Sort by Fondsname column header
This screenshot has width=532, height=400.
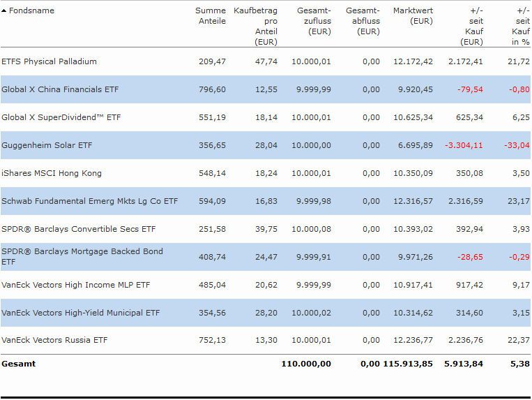click(x=31, y=10)
